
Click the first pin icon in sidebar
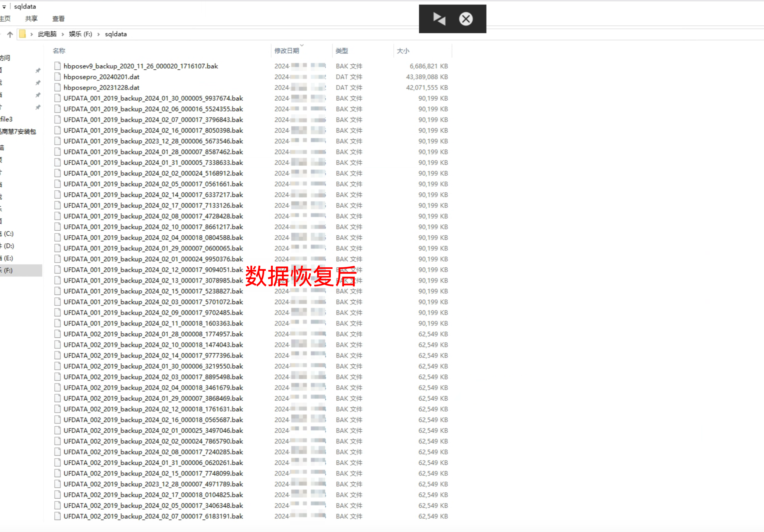click(x=38, y=70)
